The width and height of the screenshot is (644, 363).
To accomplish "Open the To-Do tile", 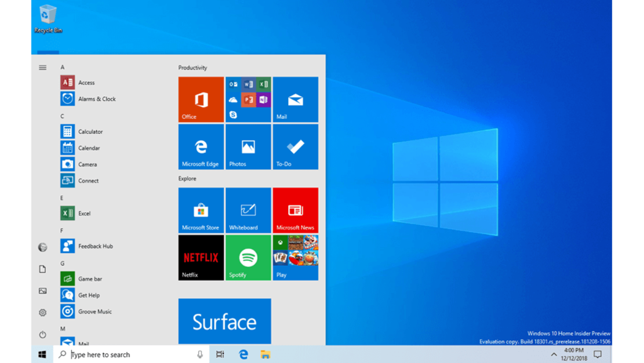I will (x=296, y=147).
